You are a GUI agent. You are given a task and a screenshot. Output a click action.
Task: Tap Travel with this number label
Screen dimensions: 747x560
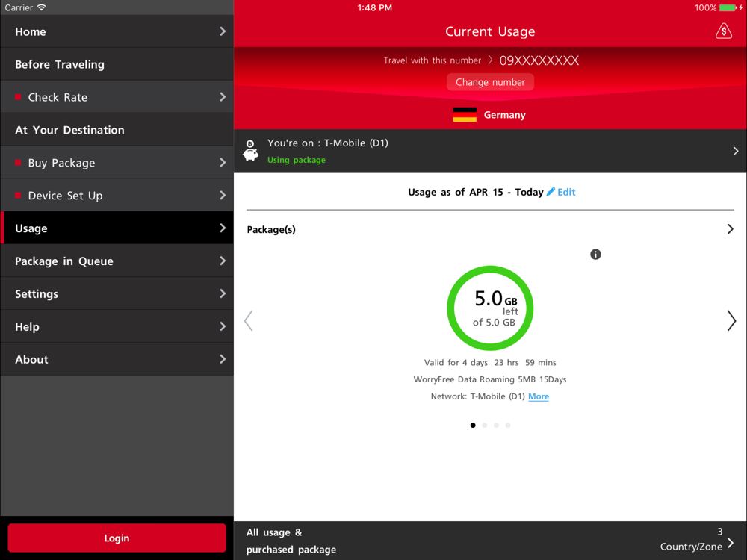point(432,60)
